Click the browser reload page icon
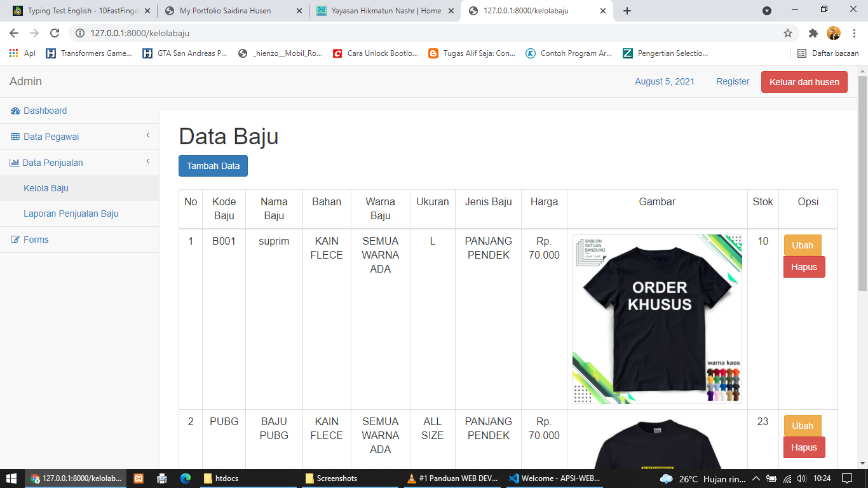The height and width of the screenshot is (488, 868). [55, 33]
